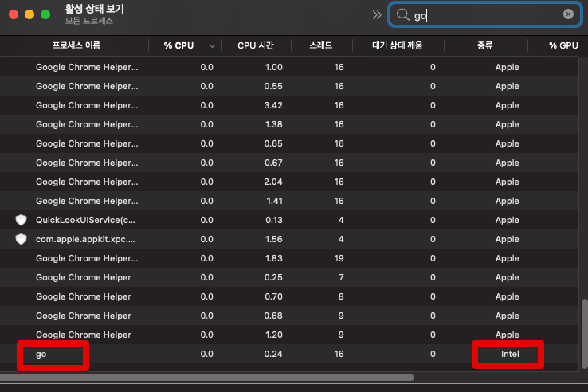Screen dimensions: 588x392
Task: Select Google Chrome Helper with CPU time 0.68
Action: [288, 316]
